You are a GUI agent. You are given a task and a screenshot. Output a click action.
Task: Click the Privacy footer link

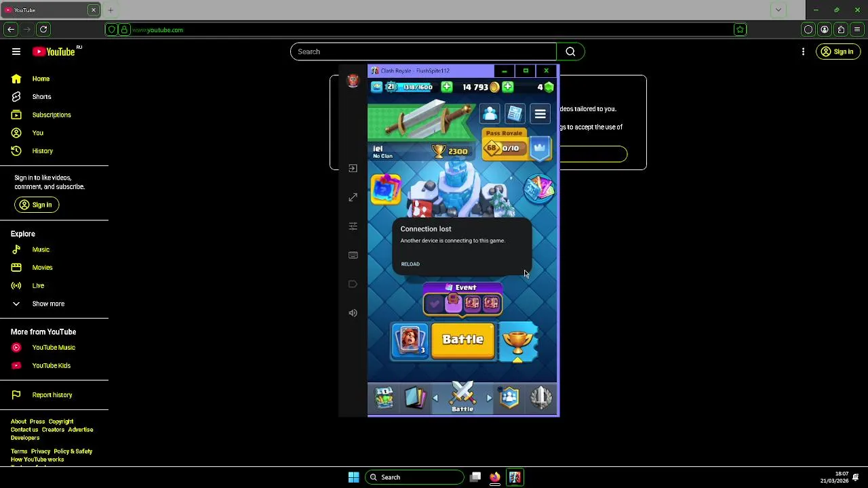point(41,451)
